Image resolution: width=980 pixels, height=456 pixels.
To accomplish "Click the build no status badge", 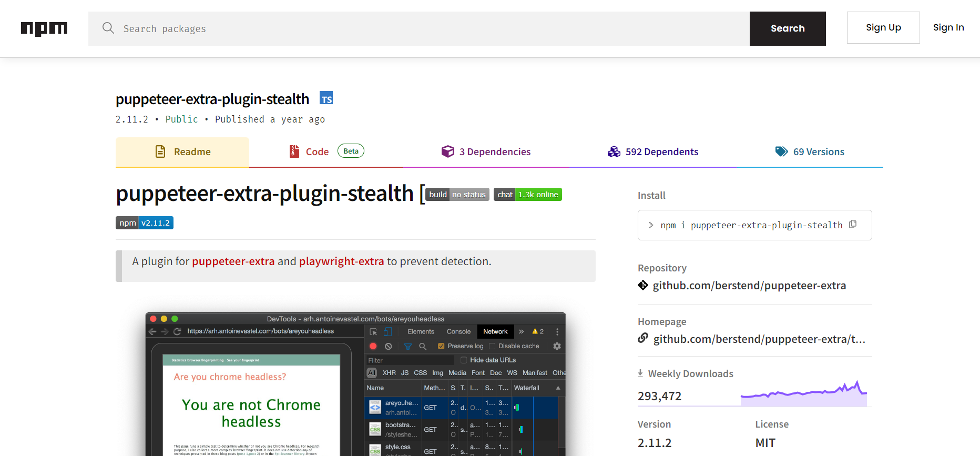I will pos(457,195).
